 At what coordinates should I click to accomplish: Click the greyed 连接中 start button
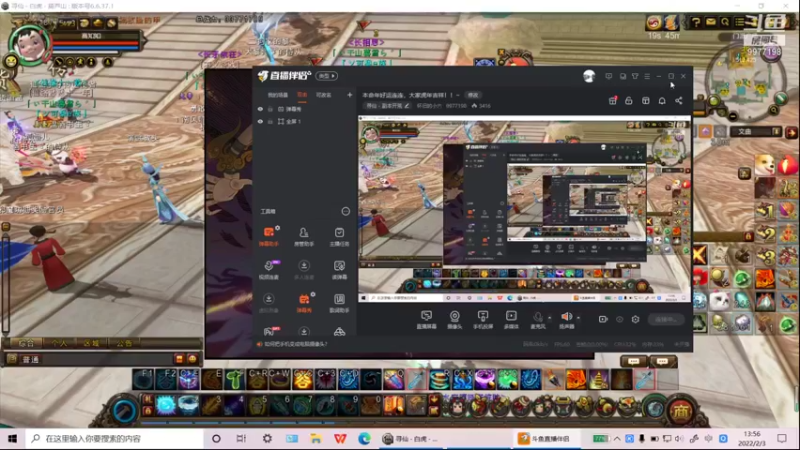coord(665,319)
